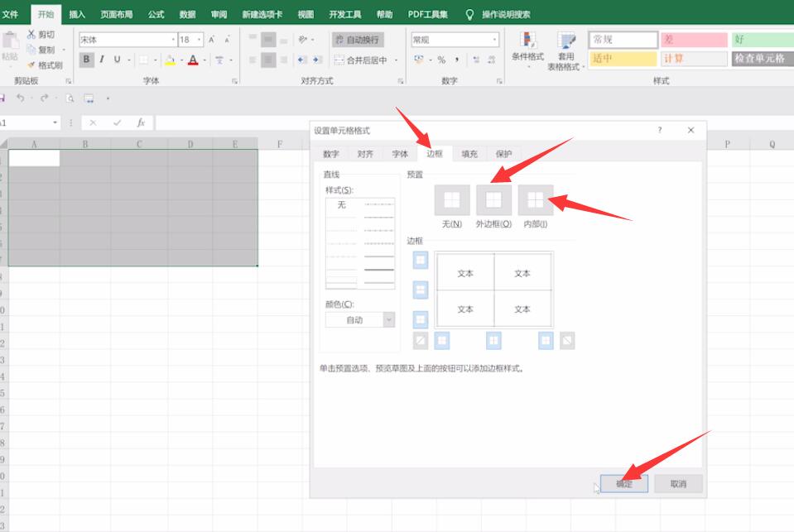Click Redo in the quick access toolbar
794x532 pixels.
(45, 98)
